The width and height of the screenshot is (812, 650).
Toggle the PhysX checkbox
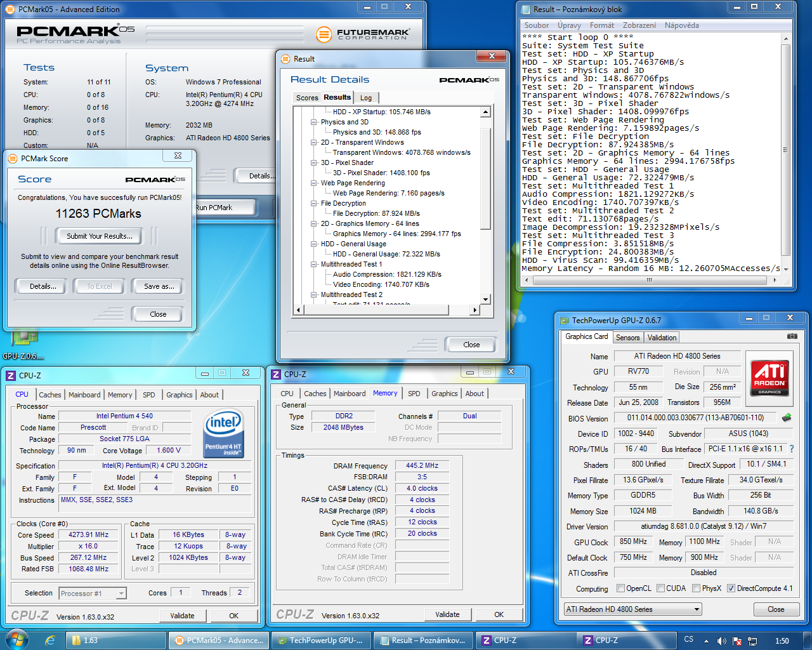pos(697,588)
